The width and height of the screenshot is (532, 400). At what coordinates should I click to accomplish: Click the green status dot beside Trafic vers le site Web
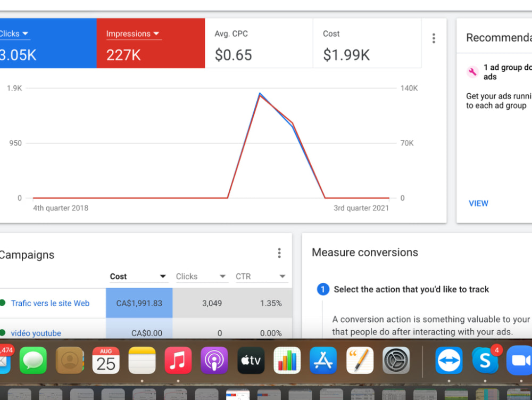coord(3,303)
